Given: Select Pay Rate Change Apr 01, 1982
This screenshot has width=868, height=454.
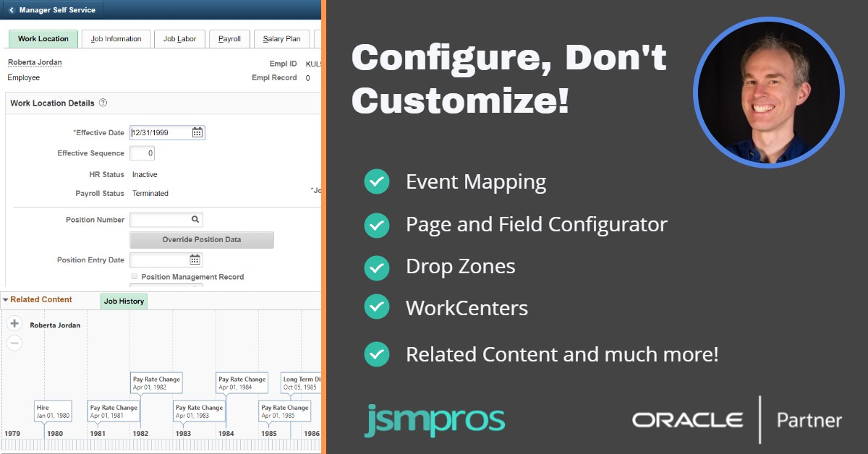Looking at the screenshot, I should coord(156,382).
